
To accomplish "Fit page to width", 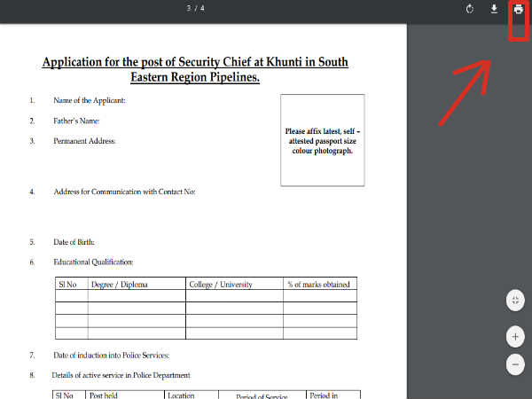I will point(515,301).
